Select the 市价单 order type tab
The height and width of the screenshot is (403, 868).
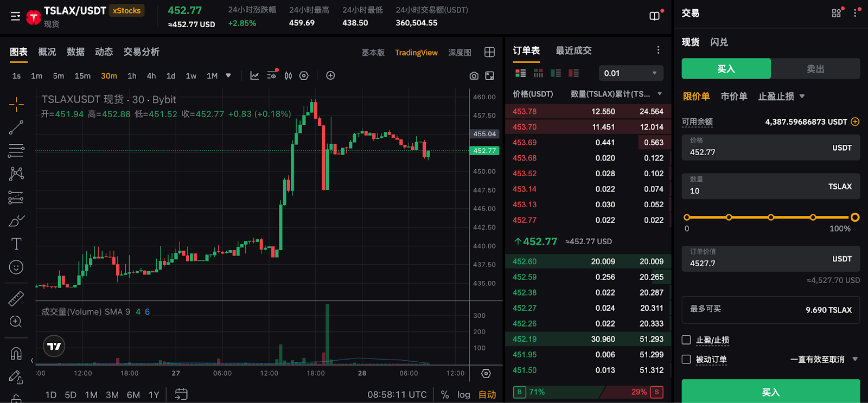[x=733, y=97]
